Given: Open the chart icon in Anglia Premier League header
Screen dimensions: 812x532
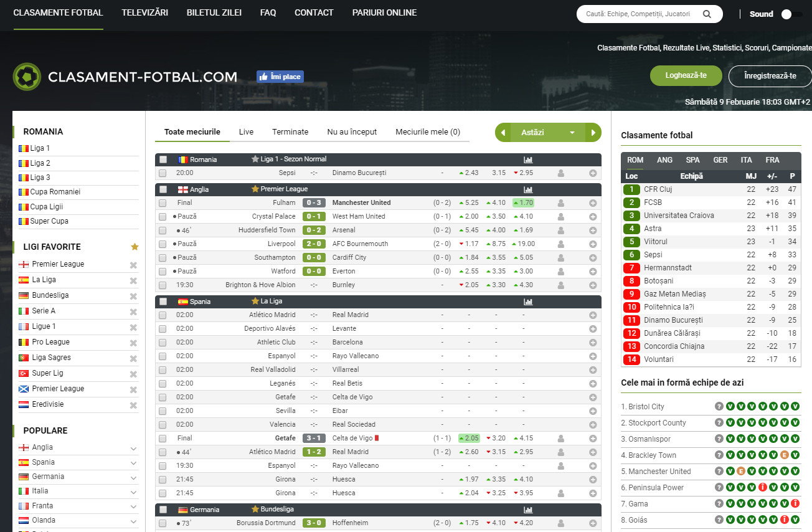Looking at the screenshot, I should click(x=528, y=189).
